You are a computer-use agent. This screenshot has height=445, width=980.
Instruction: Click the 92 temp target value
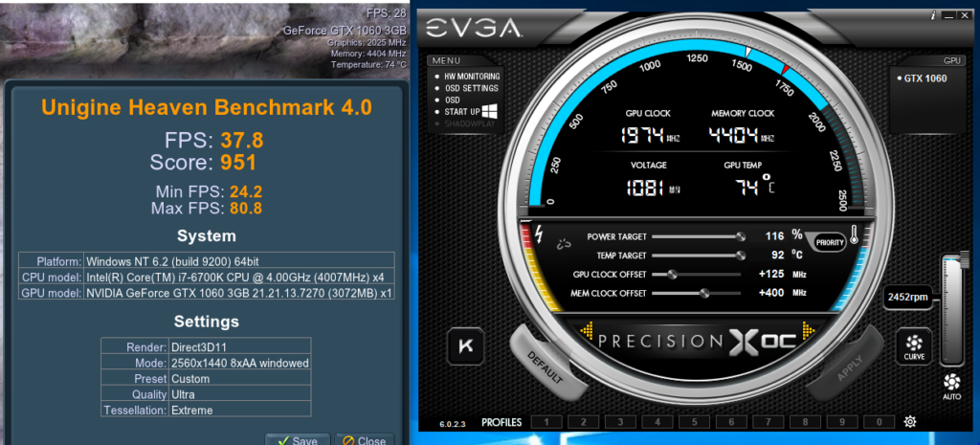(x=777, y=255)
